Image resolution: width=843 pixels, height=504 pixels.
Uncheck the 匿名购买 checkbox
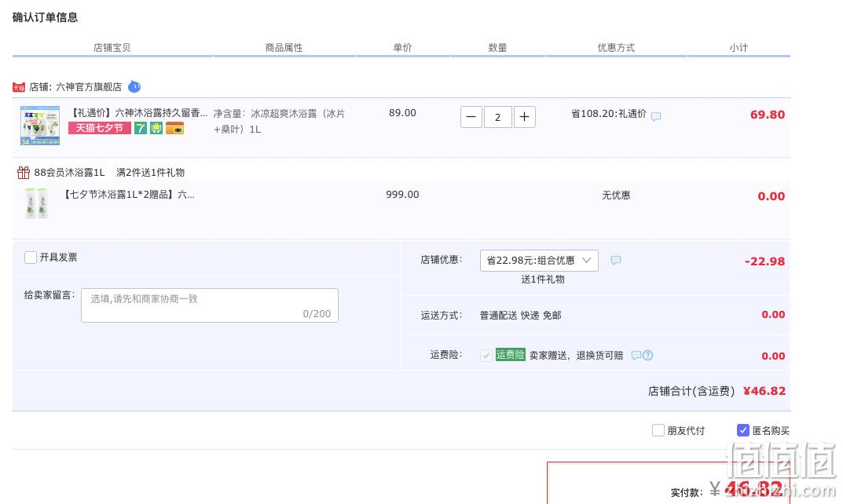[743, 430]
